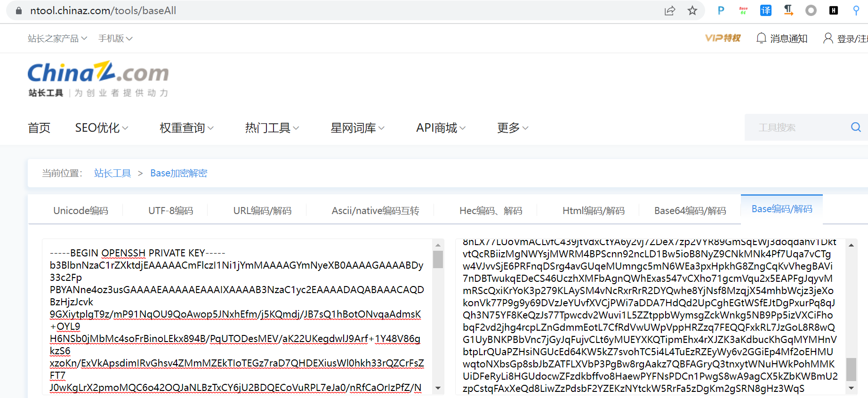Expand the 星网词库 menu

coord(358,127)
